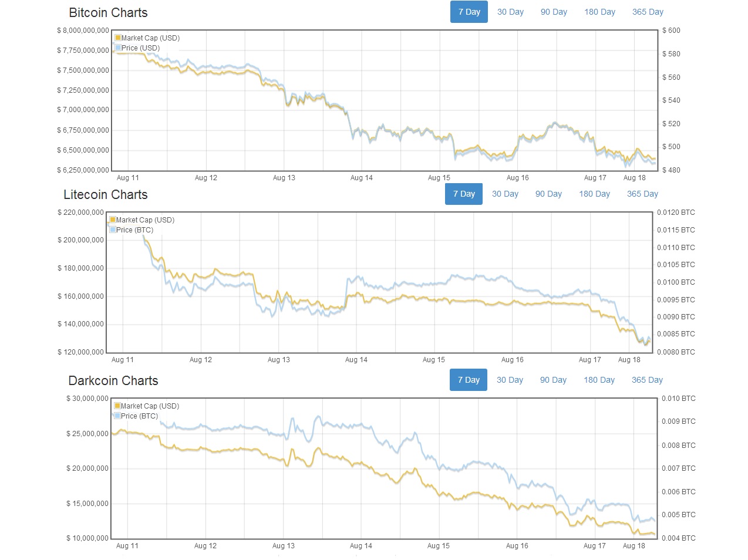Show 90 Day Bitcoin chart
Viewport: 748px width, 560px height.
tap(554, 12)
